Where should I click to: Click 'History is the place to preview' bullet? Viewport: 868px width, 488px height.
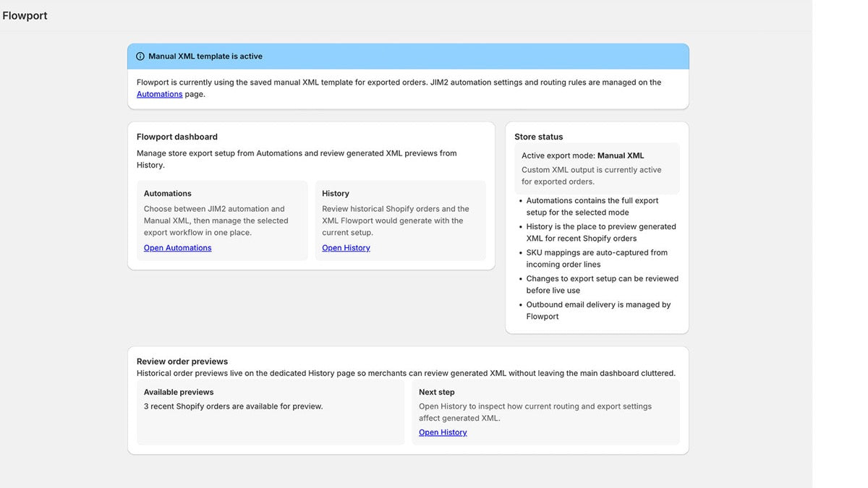point(601,233)
